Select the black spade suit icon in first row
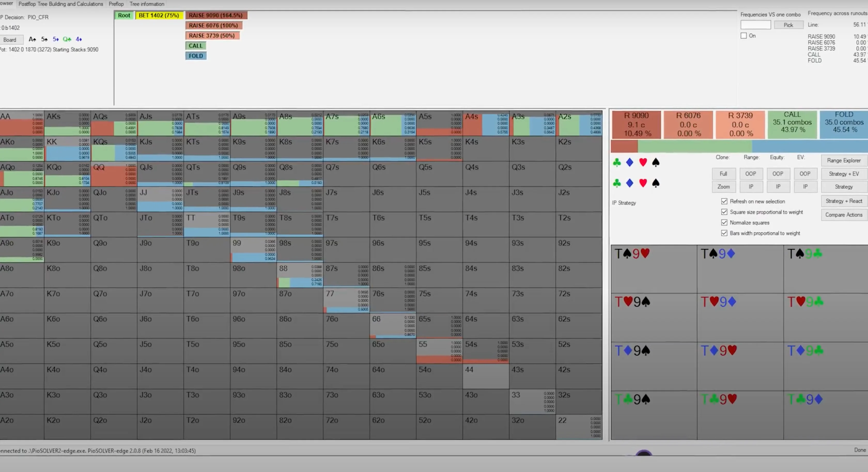Screen dimensions: 868x472 656,163
